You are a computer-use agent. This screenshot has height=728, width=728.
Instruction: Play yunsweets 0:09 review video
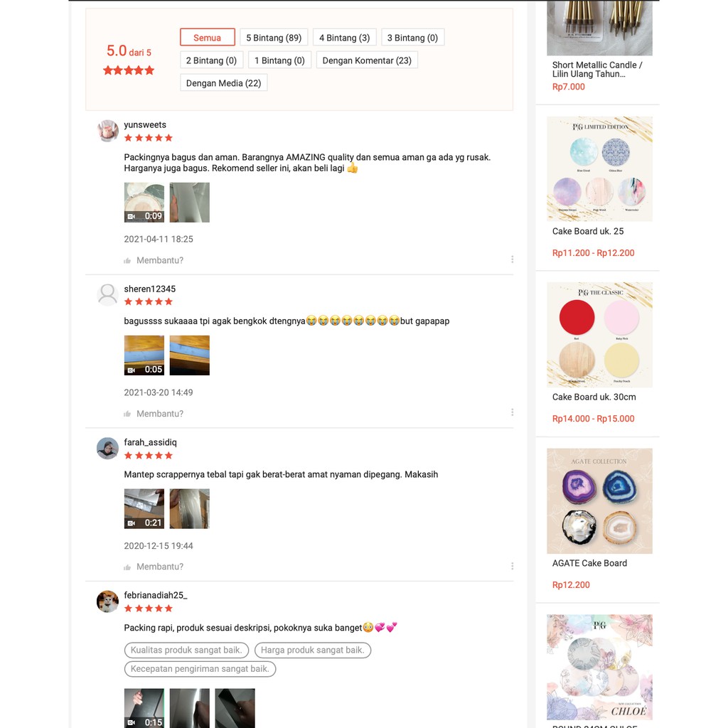tap(144, 203)
